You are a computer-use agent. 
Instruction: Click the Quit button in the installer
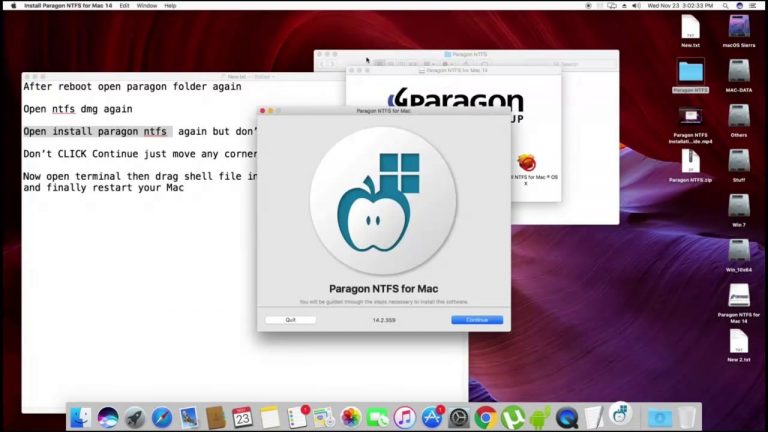290,320
